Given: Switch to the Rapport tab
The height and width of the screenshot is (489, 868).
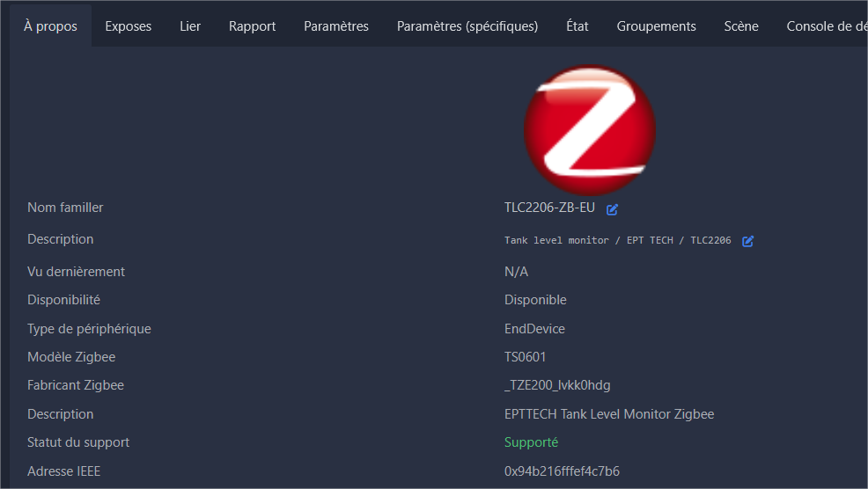Looking at the screenshot, I should tap(252, 26).
